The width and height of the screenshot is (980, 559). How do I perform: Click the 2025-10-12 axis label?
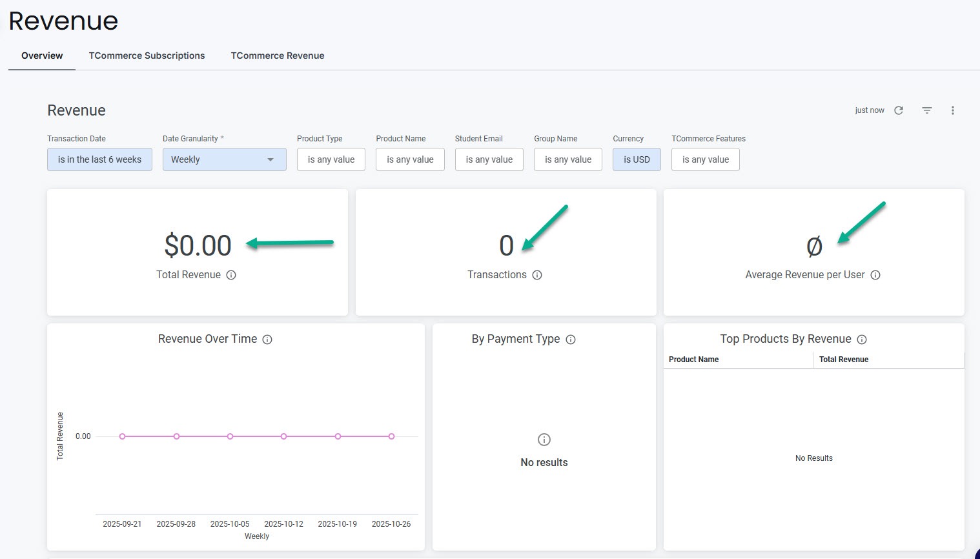pos(283,524)
